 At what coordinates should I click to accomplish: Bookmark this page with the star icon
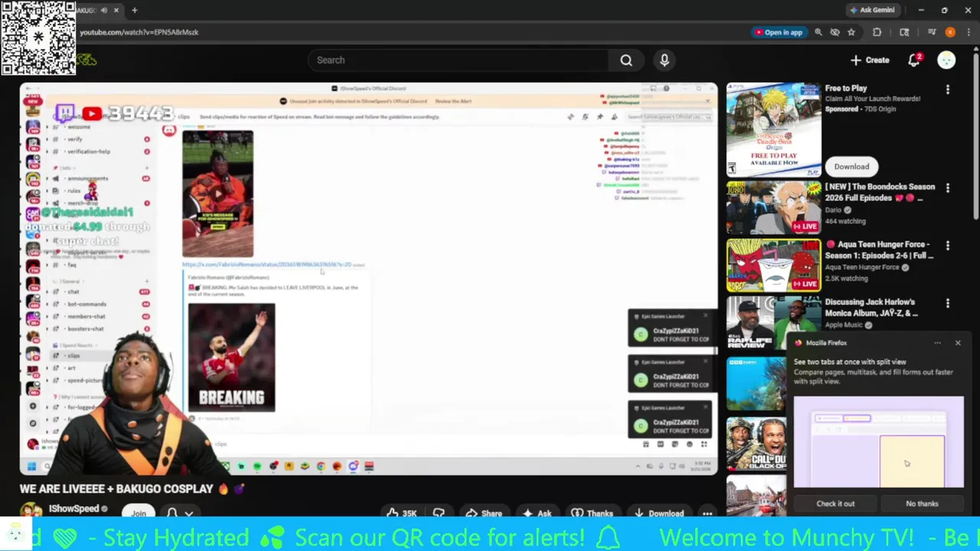(851, 32)
